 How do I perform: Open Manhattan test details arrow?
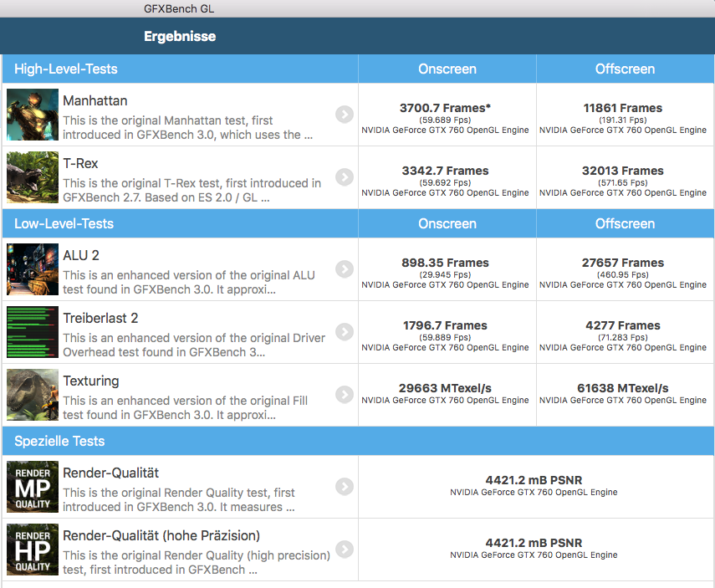(344, 115)
